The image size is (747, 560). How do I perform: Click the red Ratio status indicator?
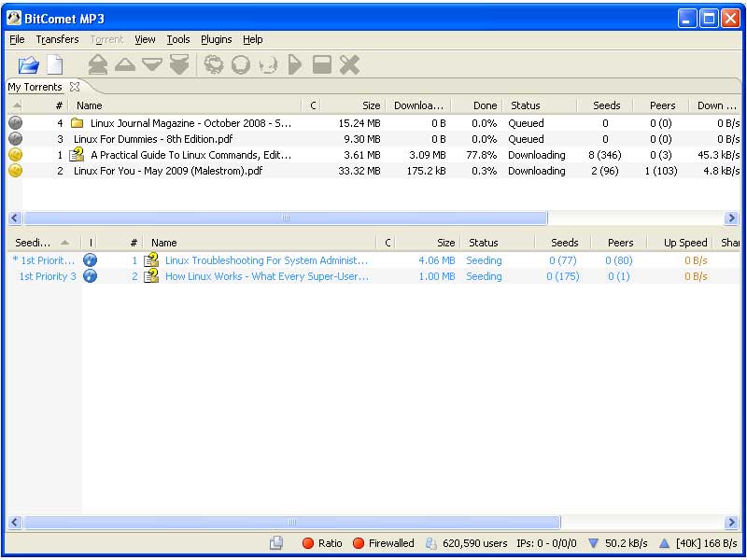tap(308, 543)
